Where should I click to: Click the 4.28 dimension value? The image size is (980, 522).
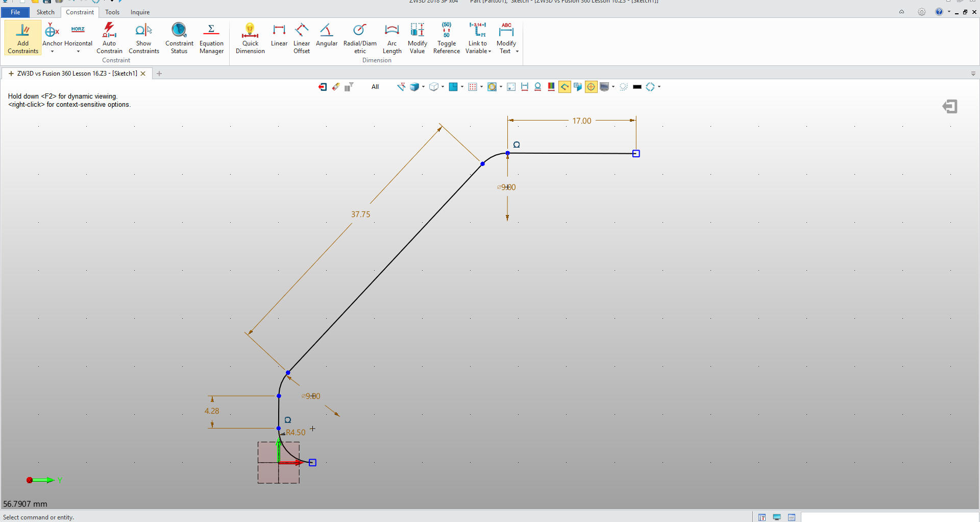[x=212, y=411]
